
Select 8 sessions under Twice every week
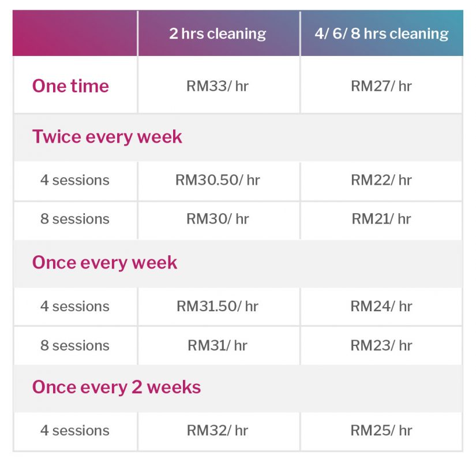(x=74, y=219)
